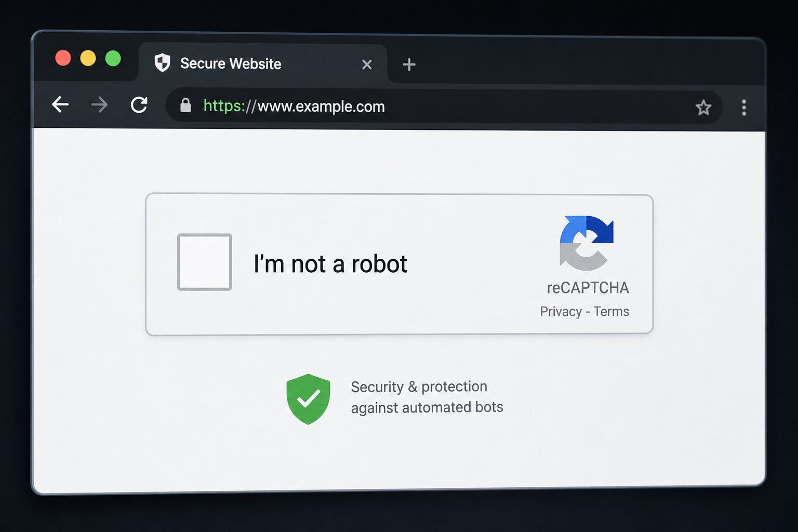The image size is (798, 532).
Task: Focus the address bar showing www.example.com
Action: click(444, 107)
